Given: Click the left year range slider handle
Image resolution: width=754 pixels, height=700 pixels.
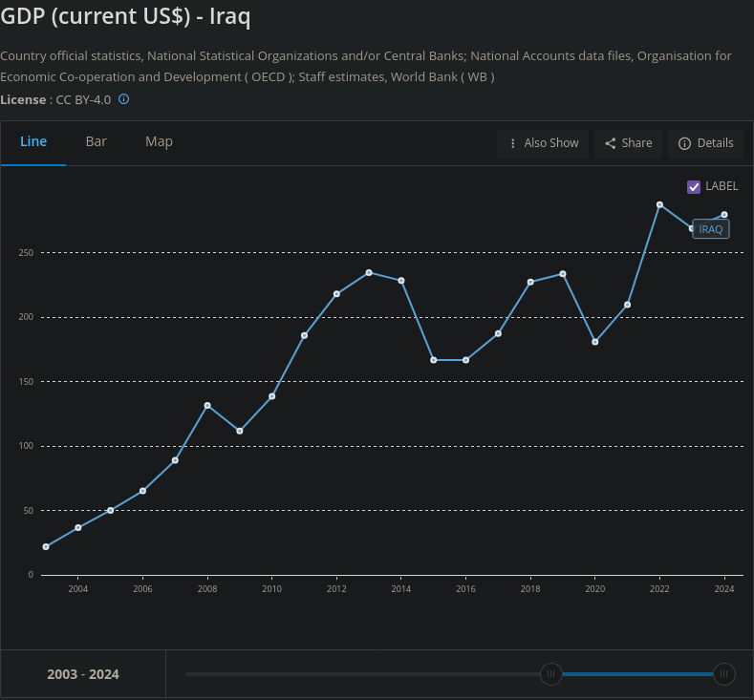Looking at the screenshot, I should coord(550,674).
